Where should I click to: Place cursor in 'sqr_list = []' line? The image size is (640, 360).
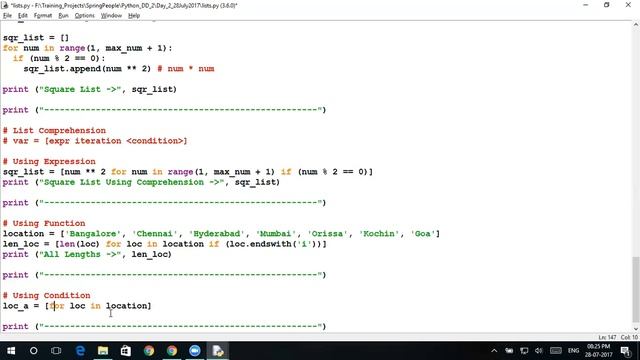coord(36,38)
